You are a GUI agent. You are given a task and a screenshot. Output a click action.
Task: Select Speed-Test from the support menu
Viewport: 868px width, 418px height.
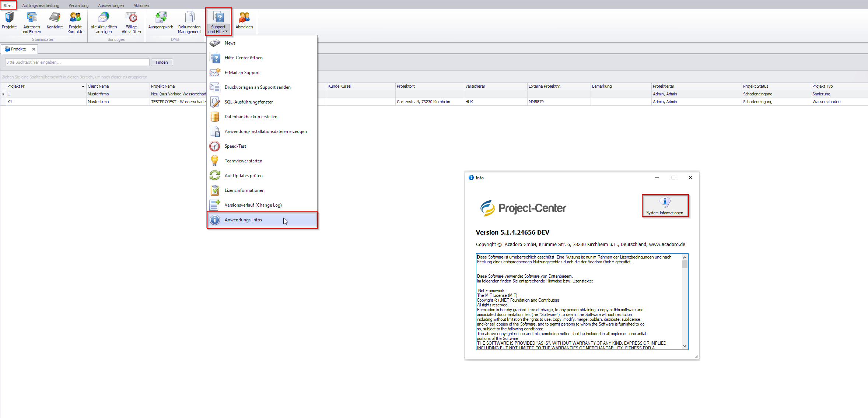235,146
